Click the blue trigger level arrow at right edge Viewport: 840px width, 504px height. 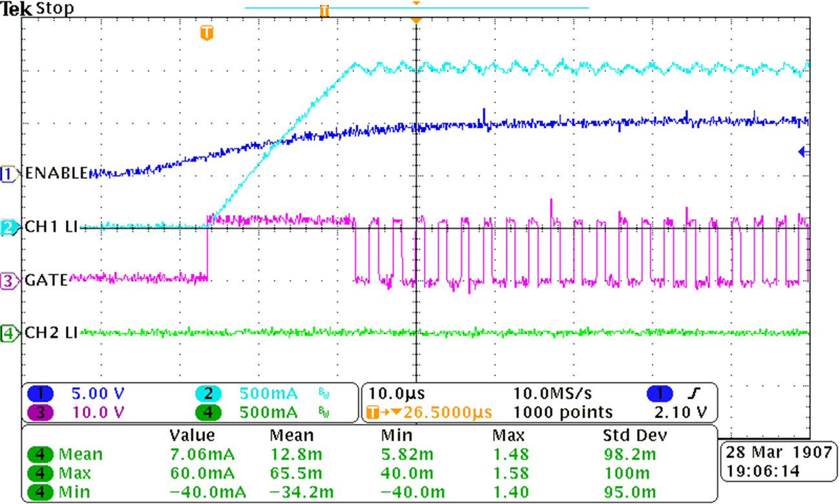click(x=804, y=152)
